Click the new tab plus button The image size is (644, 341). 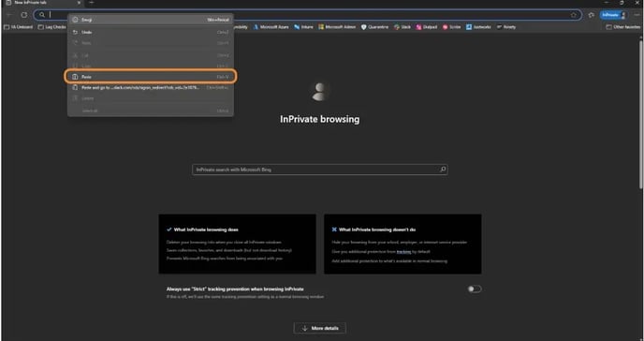coord(91,3)
